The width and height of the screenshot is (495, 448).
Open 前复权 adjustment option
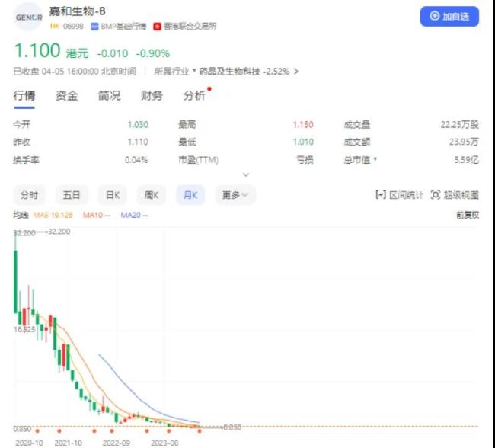(x=468, y=215)
